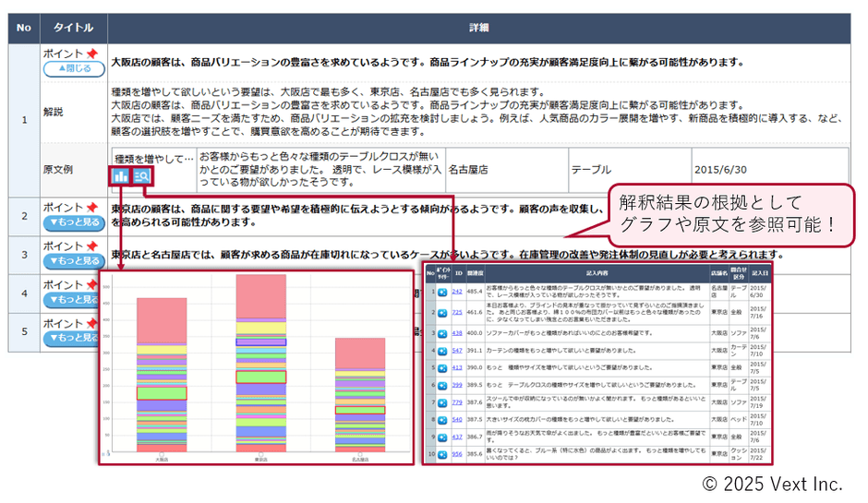This screenshot has width=868, height=503.
Task: Click the top pink segment of 東京店 bar
Action: 260,297
